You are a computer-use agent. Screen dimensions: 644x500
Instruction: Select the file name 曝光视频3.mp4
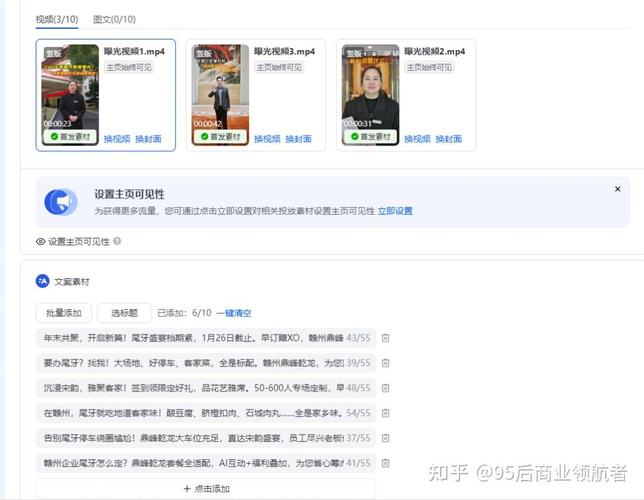coord(284,51)
